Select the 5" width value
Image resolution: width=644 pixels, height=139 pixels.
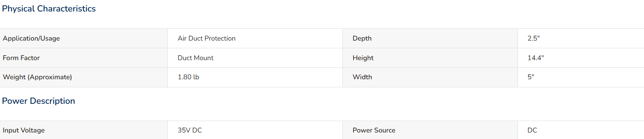[531, 77]
